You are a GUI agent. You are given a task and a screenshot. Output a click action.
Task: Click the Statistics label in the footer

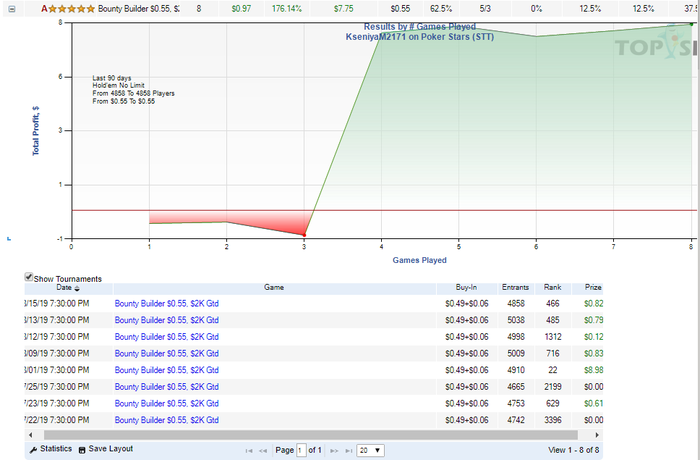[x=56, y=449]
